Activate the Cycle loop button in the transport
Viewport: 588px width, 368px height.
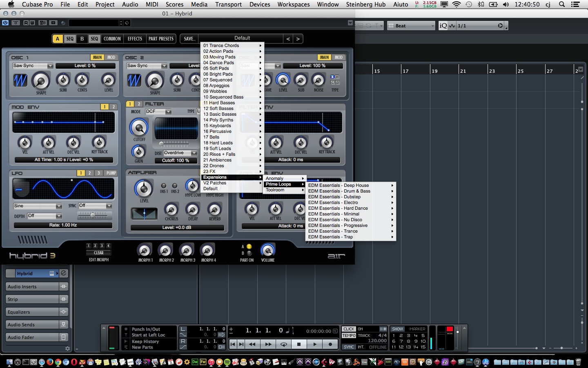click(283, 344)
